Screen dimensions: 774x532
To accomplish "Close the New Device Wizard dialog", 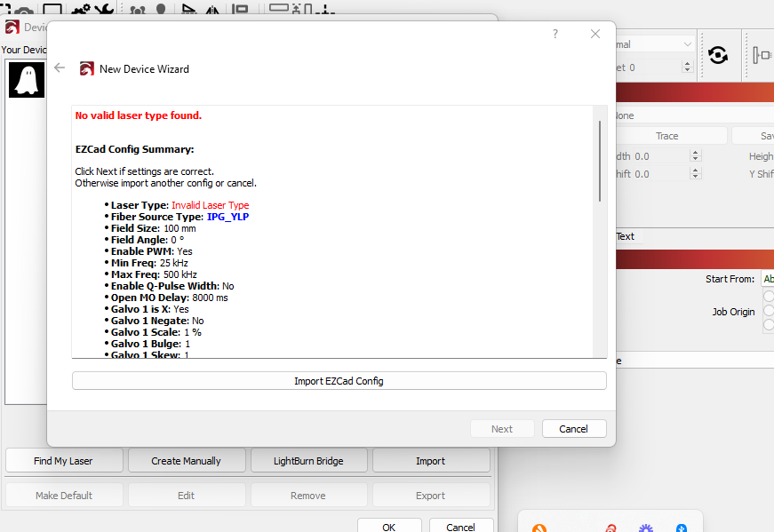I will coord(595,34).
